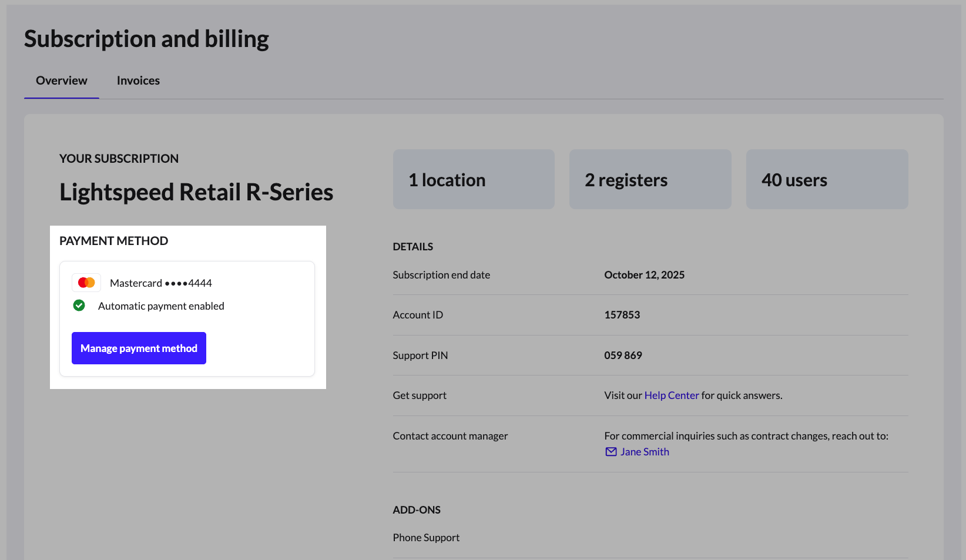Click the 2 registers tile
Screen dimensions: 966x560
(650, 179)
